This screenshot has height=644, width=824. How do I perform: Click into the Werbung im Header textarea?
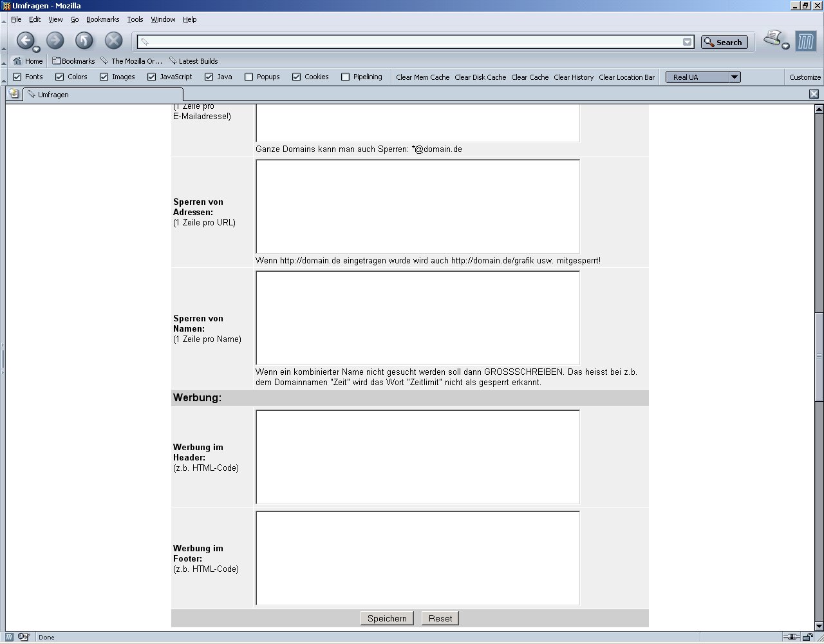click(418, 457)
